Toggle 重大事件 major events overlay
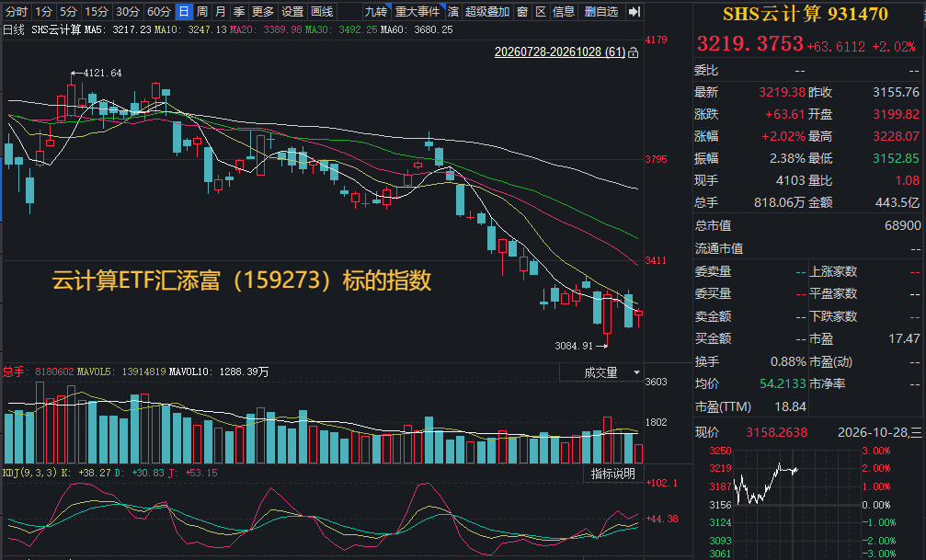The width and height of the screenshot is (926, 560). 417,12
